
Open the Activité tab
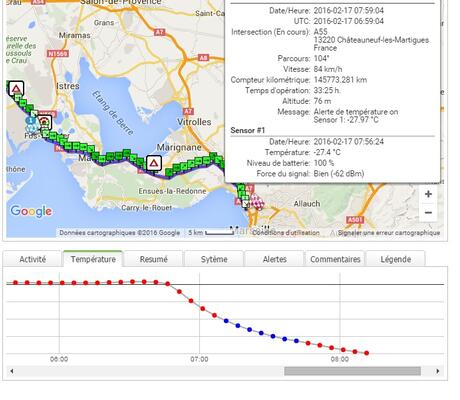(33, 259)
